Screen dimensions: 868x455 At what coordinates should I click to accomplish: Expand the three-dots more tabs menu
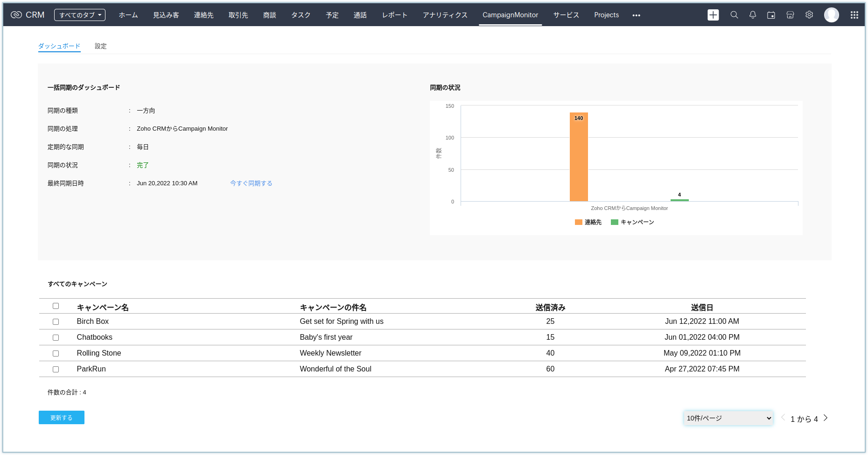tap(636, 15)
